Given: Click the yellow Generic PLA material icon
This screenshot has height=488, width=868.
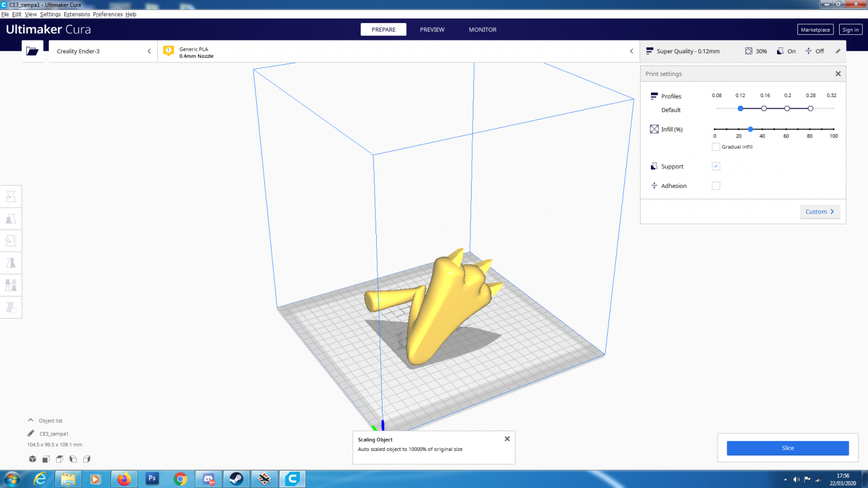Looking at the screenshot, I should [168, 51].
